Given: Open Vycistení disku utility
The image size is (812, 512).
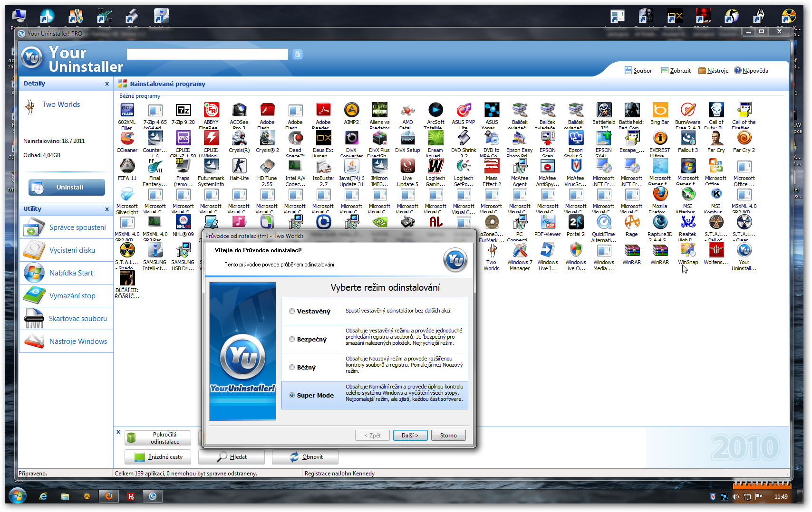Looking at the screenshot, I should pyautogui.click(x=67, y=250).
